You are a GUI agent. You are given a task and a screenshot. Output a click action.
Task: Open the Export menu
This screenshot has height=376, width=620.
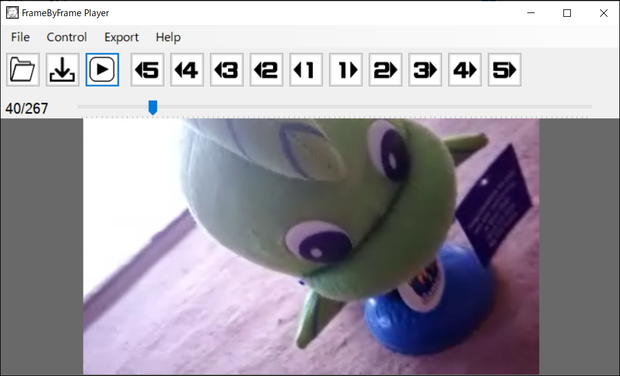[x=121, y=37]
